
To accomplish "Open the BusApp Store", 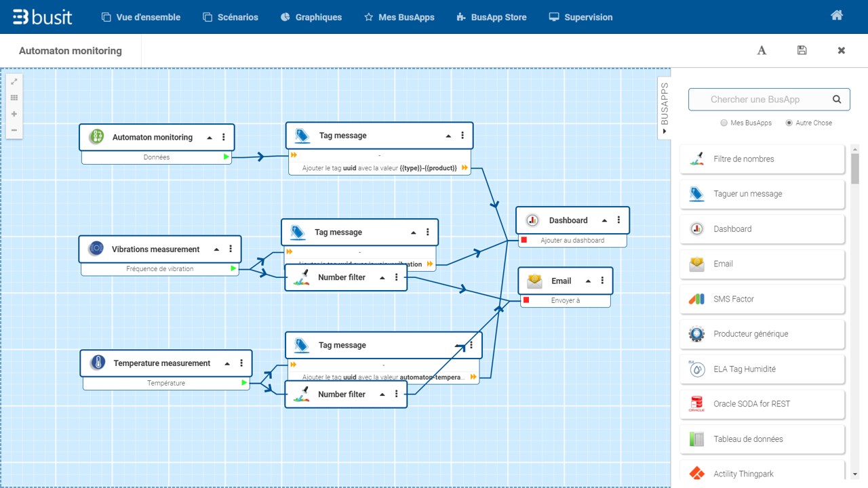I will click(x=492, y=17).
